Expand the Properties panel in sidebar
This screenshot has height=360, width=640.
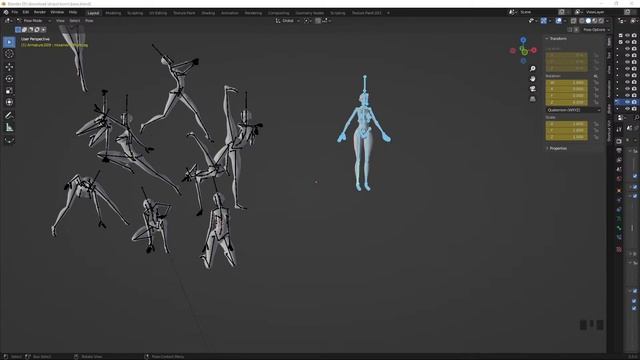tap(558, 149)
